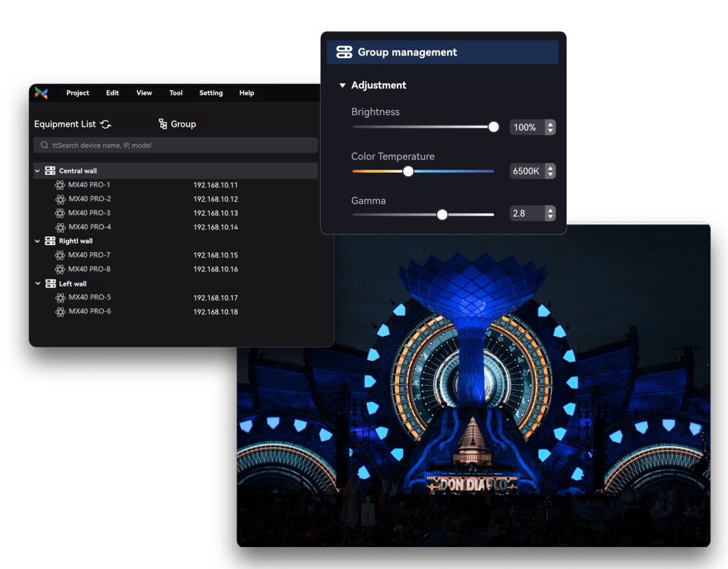Click IP address 192.168.10.13
Screen dimensions: 728x569
pyautogui.click(x=215, y=213)
